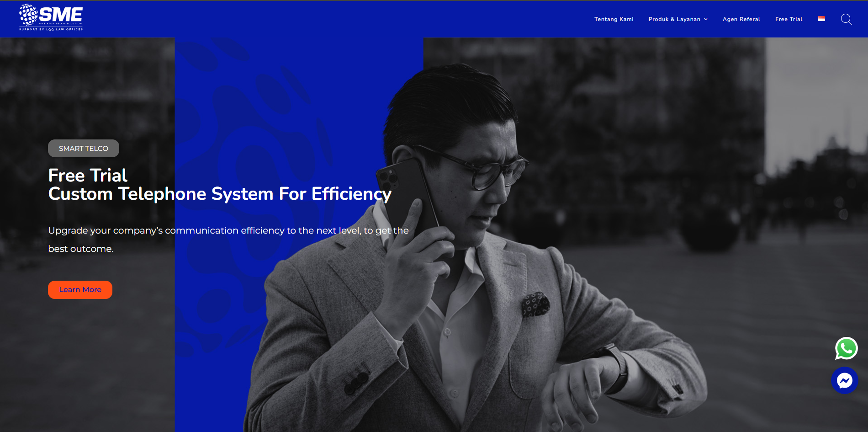This screenshot has width=868, height=432.
Task: Open the Free Trial nav link
Action: pyautogui.click(x=789, y=19)
